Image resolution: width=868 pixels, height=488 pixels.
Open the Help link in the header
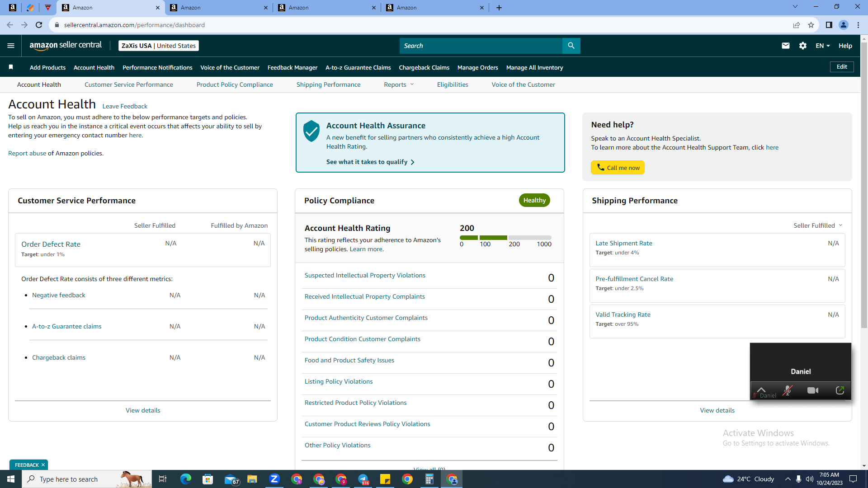tap(845, 46)
